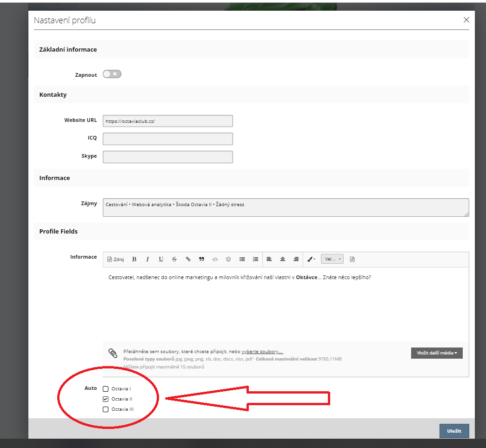Apply underline formatting to text
This screenshot has width=486, height=448.
[161, 259]
